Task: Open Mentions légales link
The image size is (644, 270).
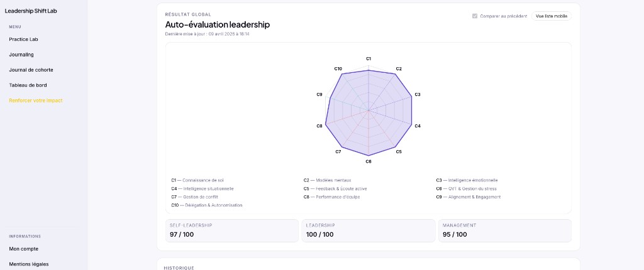Action: click(x=29, y=264)
